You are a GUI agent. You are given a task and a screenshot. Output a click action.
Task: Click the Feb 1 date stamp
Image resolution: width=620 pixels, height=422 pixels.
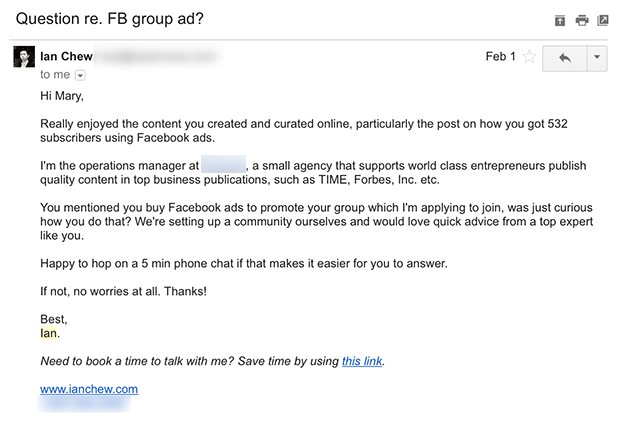click(x=500, y=57)
